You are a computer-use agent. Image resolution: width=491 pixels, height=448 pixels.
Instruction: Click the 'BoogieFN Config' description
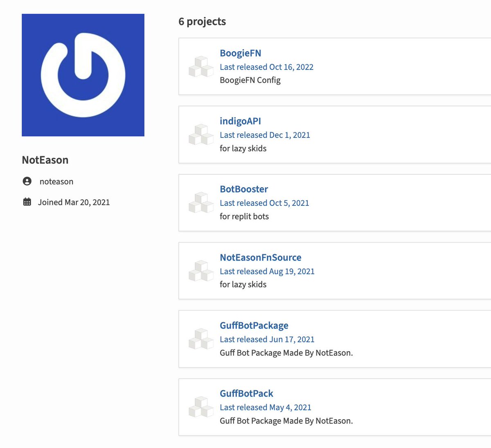click(x=250, y=80)
